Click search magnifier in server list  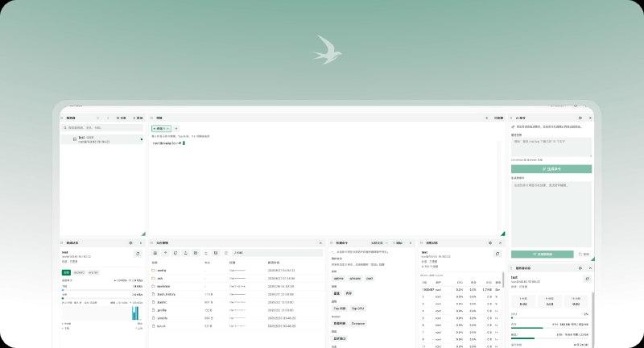[65, 128]
